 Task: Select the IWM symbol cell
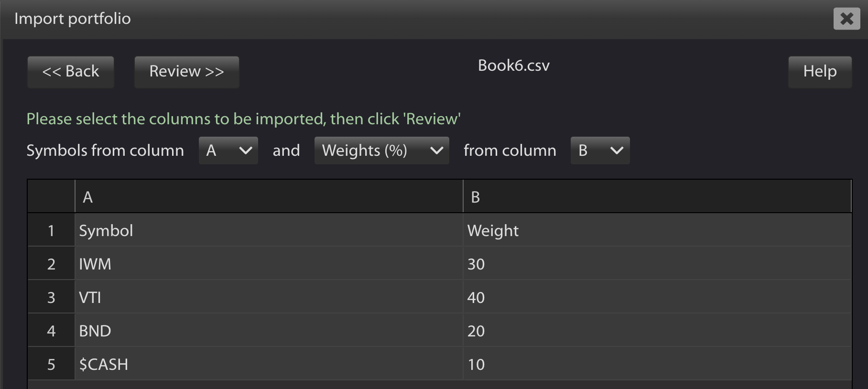click(x=269, y=263)
